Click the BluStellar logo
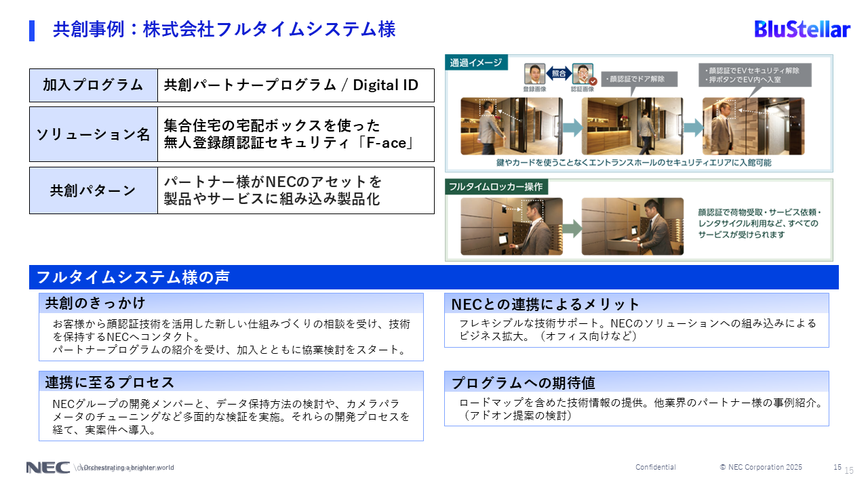The width and height of the screenshot is (868, 488). 802,29
